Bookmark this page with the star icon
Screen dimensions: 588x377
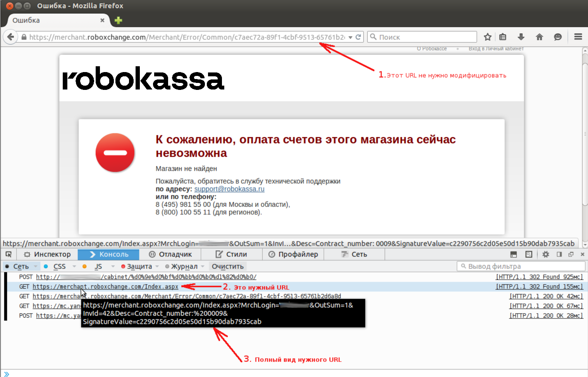point(488,37)
